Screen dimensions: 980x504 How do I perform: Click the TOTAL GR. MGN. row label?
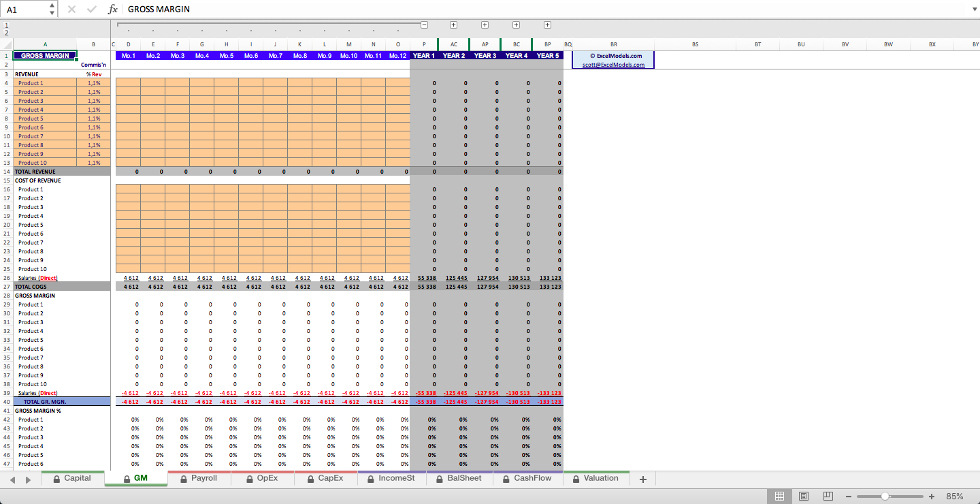pos(45,402)
